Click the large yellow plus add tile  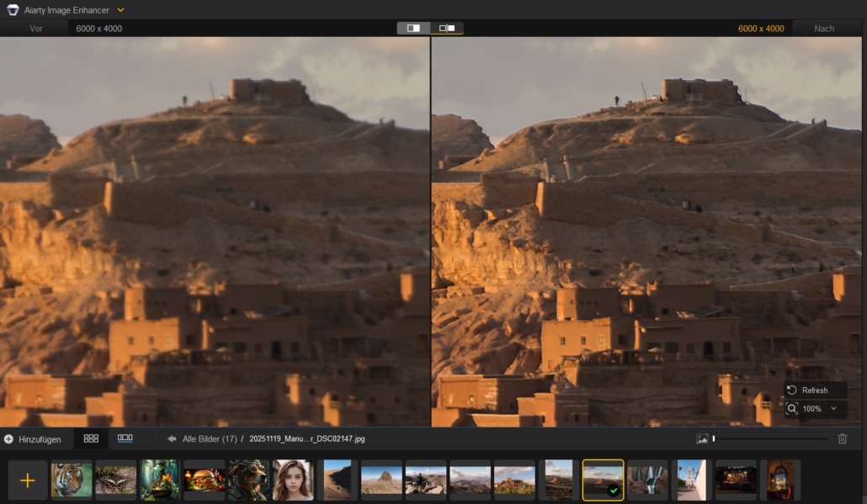point(28,480)
